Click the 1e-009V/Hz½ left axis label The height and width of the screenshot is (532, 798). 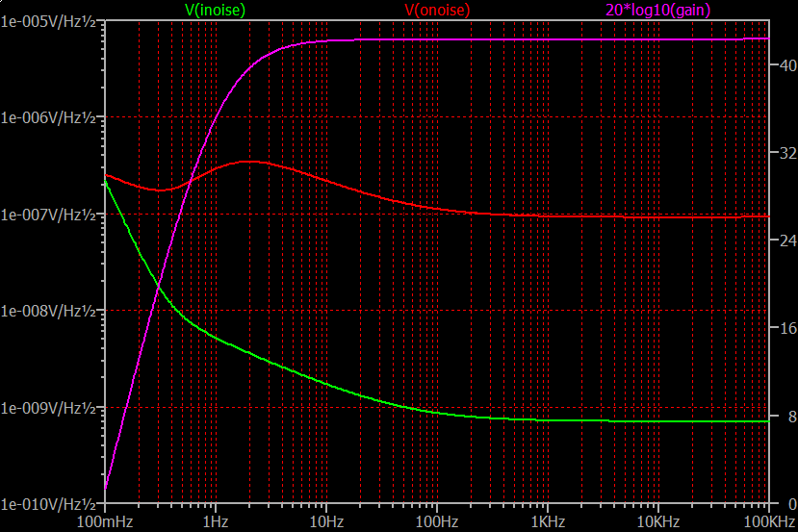click(x=48, y=408)
